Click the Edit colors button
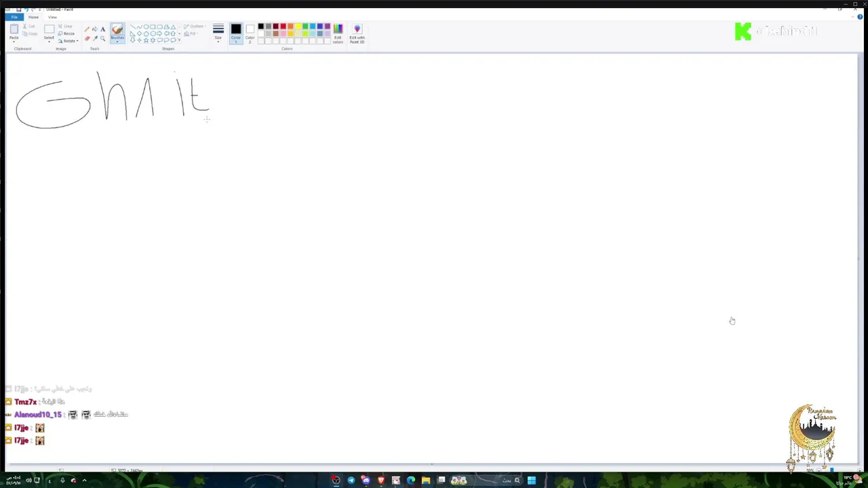 coord(338,33)
